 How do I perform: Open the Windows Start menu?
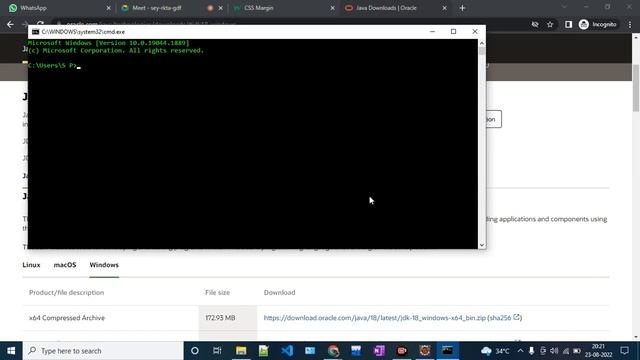point(11,351)
